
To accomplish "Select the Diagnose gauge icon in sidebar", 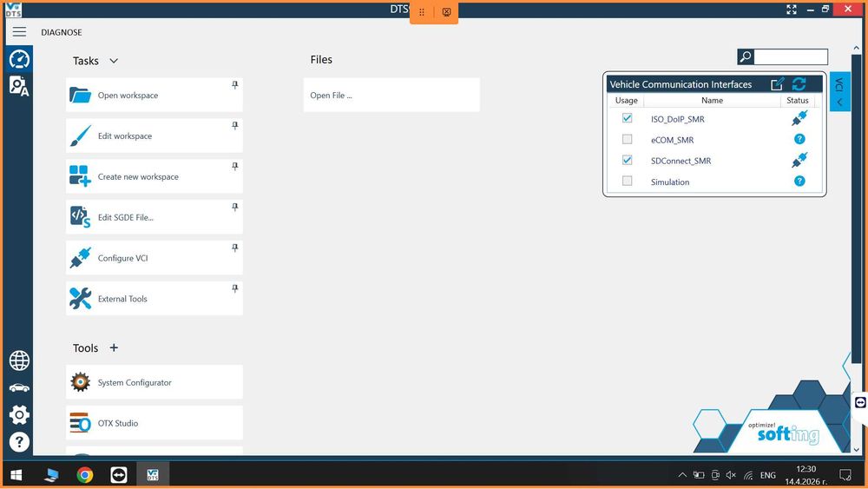I will pyautogui.click(x=19, y=59).
